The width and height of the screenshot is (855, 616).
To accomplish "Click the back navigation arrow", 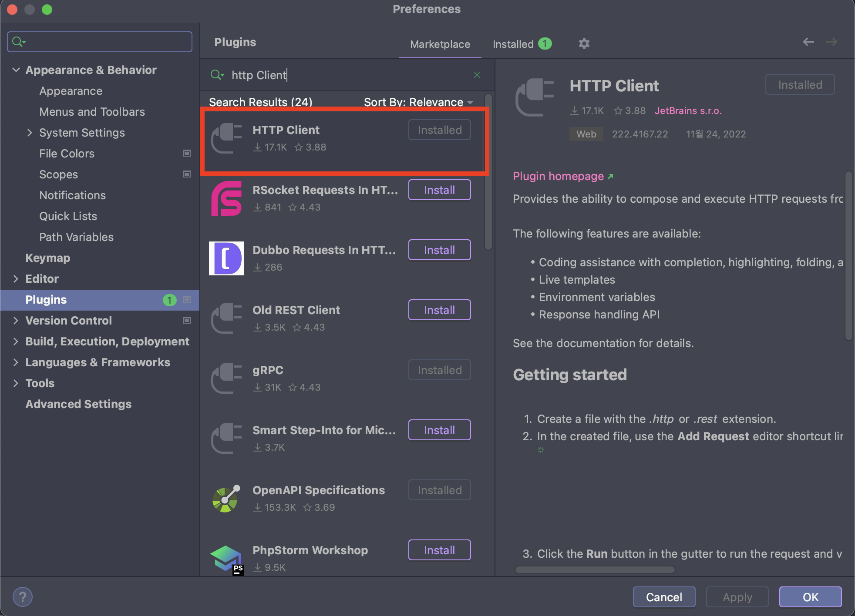I will 808,42.
